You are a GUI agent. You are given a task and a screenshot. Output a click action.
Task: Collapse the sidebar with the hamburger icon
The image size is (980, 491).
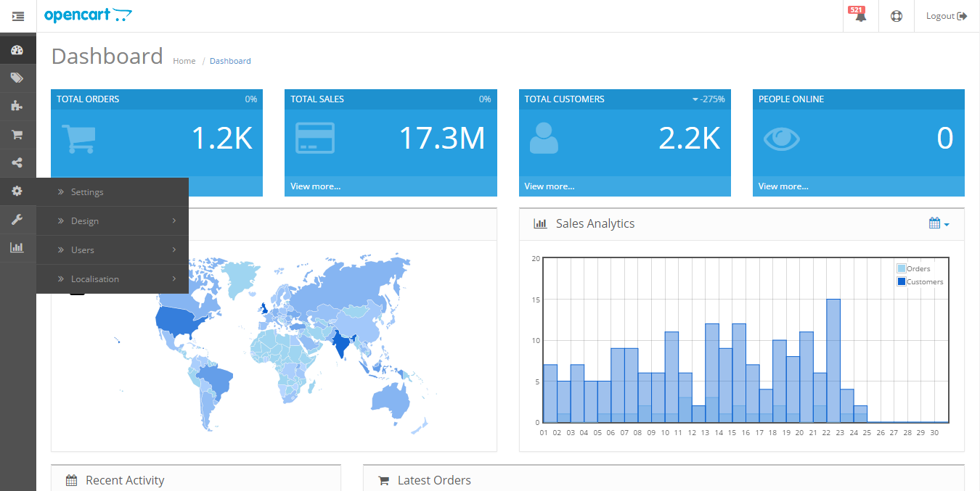(18, 15)
